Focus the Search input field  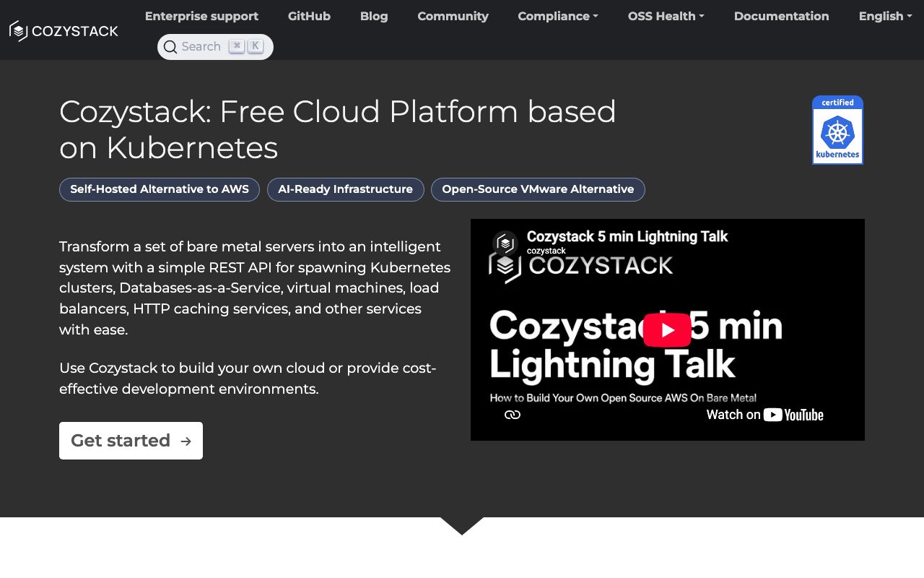(x=215, y=47)
